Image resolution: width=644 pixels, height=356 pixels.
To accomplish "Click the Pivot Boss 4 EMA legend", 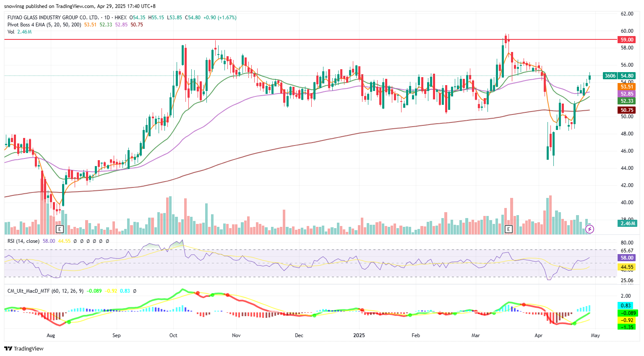I will [44, 25].
